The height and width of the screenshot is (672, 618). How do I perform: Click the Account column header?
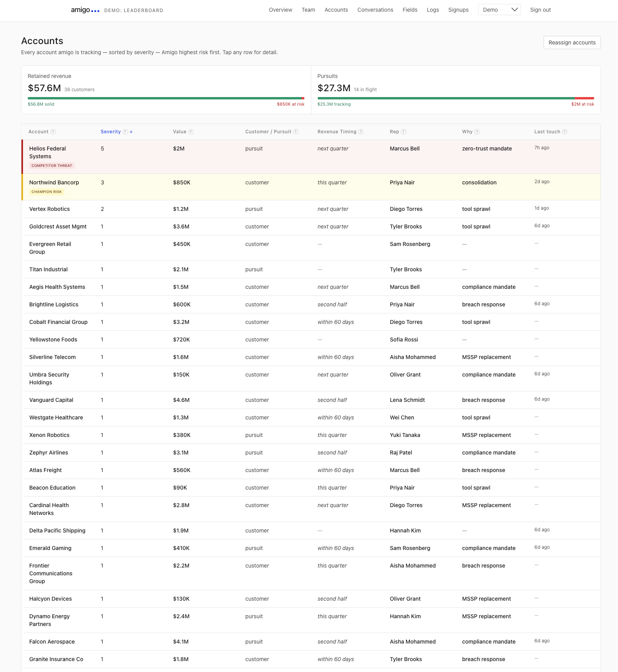pos(39,132)
